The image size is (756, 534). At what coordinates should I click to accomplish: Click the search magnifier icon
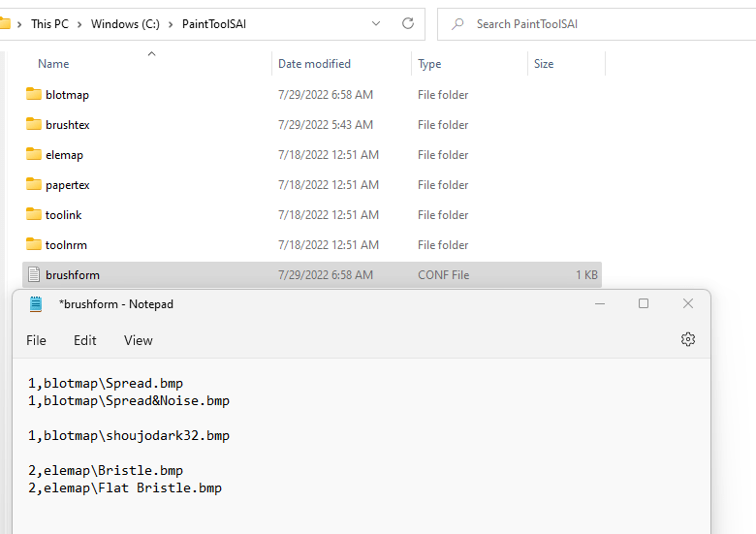[x=457, y=23]
